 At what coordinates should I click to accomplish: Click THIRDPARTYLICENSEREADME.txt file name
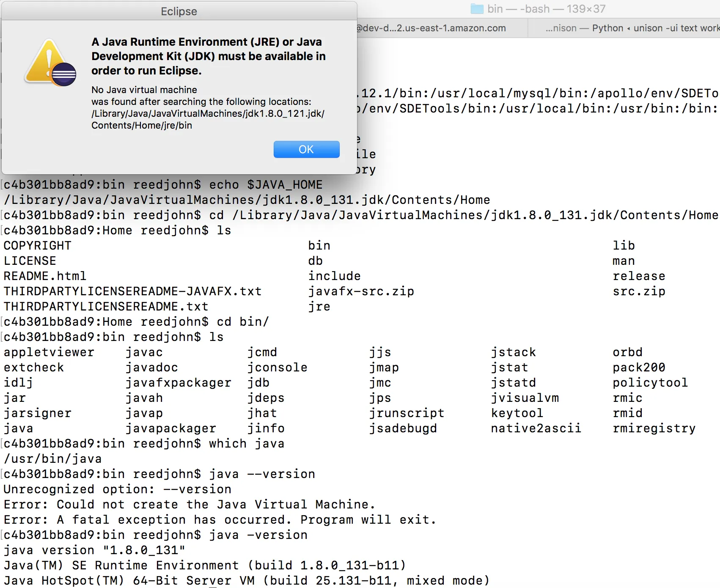(x=106, y=307)
